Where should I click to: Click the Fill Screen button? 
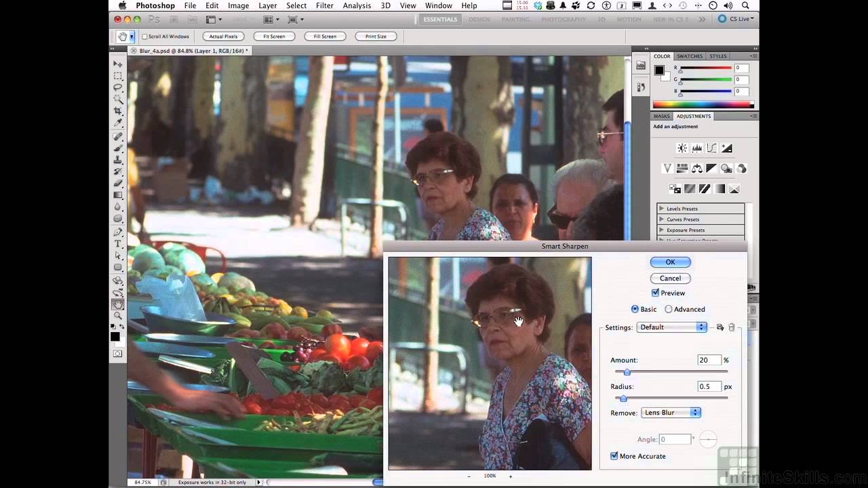pyautogui.click(x=325, y=37)
